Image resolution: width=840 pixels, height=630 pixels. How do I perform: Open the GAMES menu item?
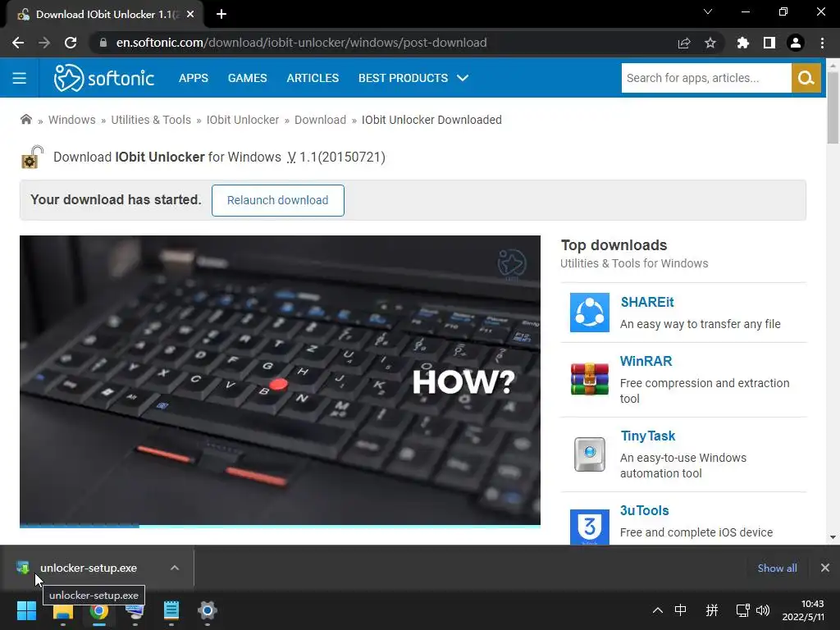coord(247,78)
